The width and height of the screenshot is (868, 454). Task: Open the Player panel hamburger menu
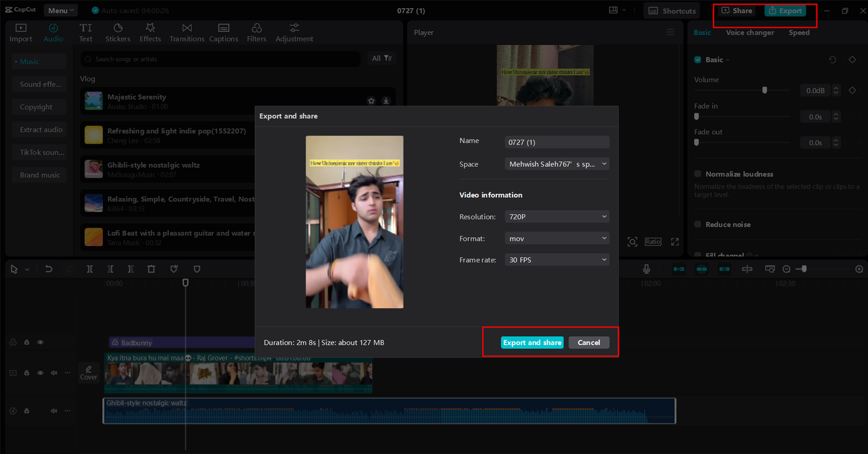671,33
